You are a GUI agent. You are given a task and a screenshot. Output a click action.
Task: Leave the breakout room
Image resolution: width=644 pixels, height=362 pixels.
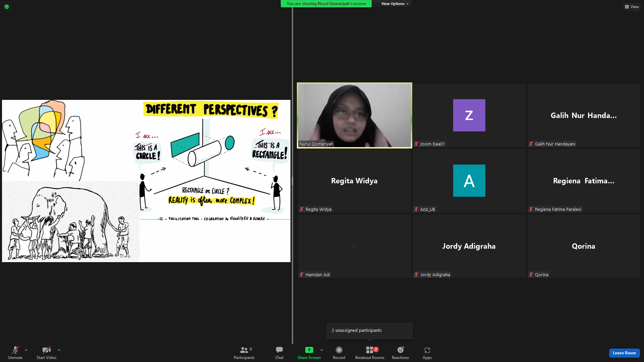(624, 353)
